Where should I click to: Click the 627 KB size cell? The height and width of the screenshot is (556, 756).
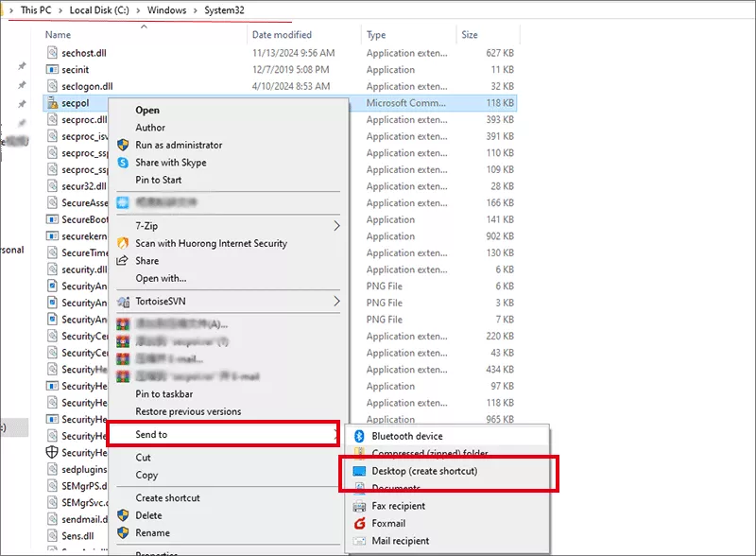pyautogui.click(x=500, y=53)
